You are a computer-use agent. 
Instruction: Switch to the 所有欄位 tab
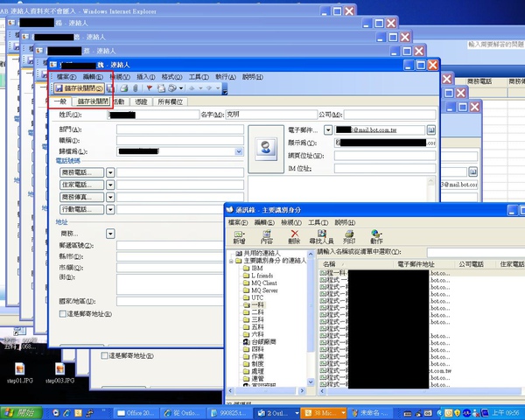click(170, 101)
